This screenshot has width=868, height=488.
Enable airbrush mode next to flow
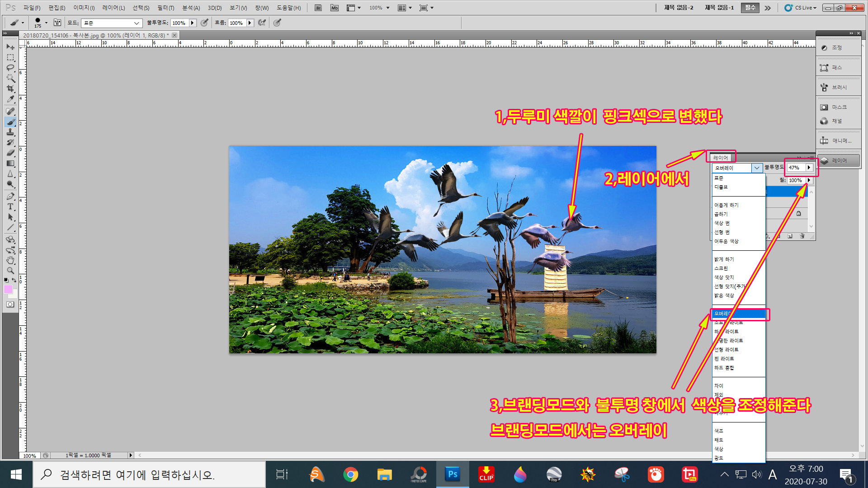click(262, 23)
